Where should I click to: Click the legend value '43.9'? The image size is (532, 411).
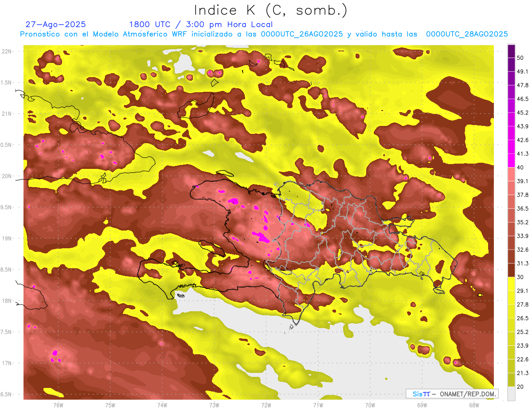[523, 126]
